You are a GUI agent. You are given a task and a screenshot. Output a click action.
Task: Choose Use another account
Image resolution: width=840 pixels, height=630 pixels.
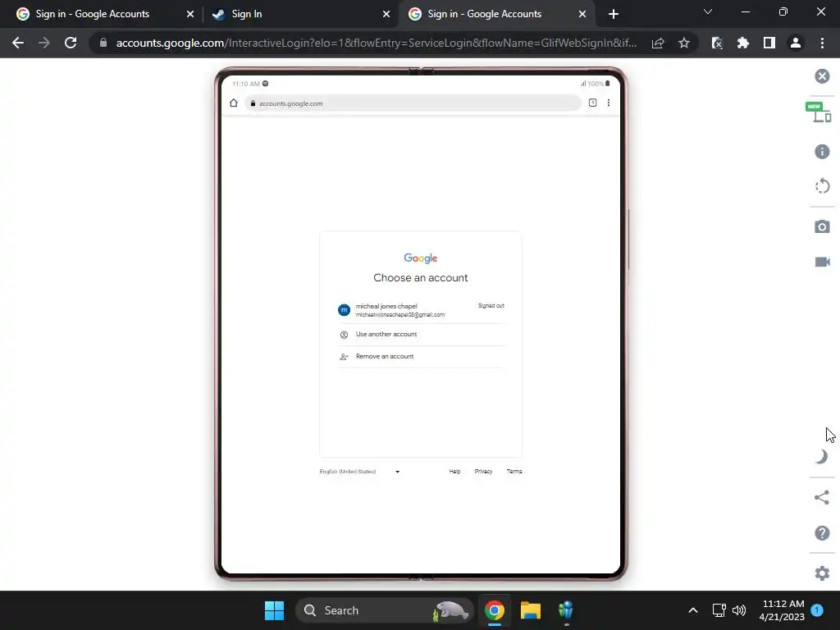pyautogui.click(x=421, y=335)
